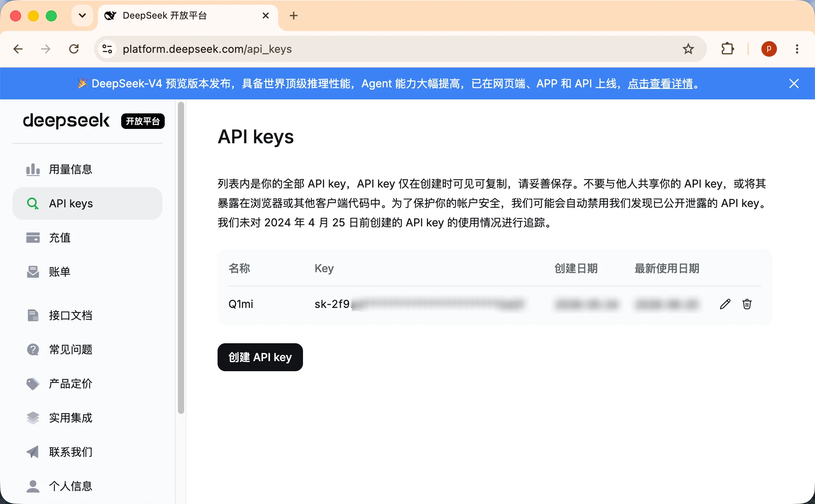Click the API keys page heading

pos(256,137)
